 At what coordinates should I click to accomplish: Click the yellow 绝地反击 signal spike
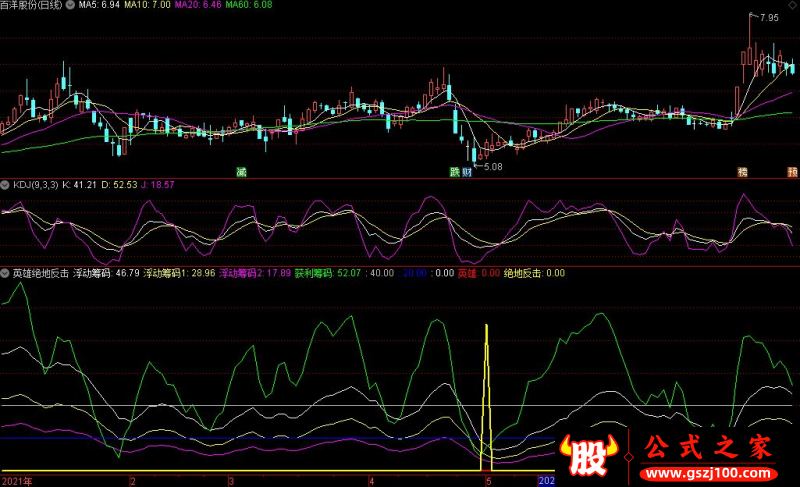pos(486,398)
